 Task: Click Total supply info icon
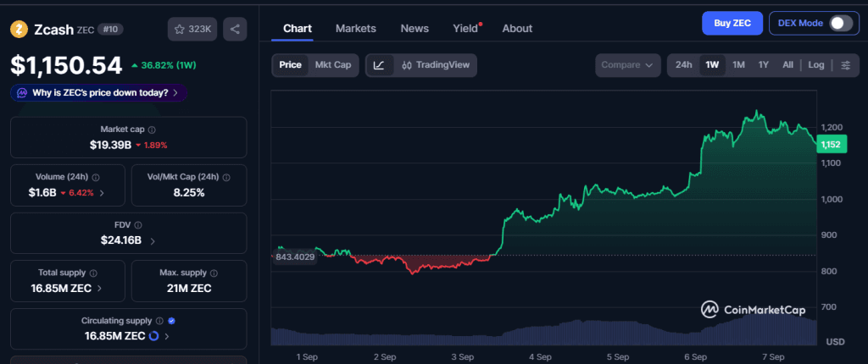click(x=93, y=273)
